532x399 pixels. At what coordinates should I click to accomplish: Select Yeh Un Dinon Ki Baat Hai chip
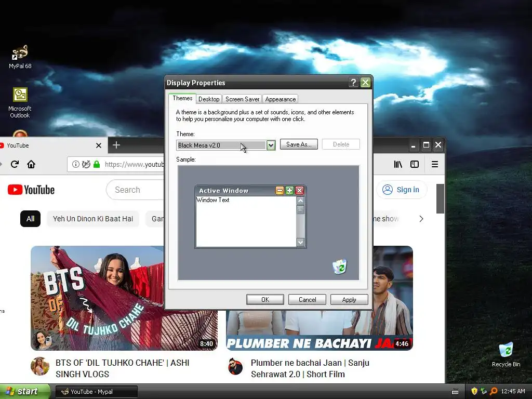(93, 219)
